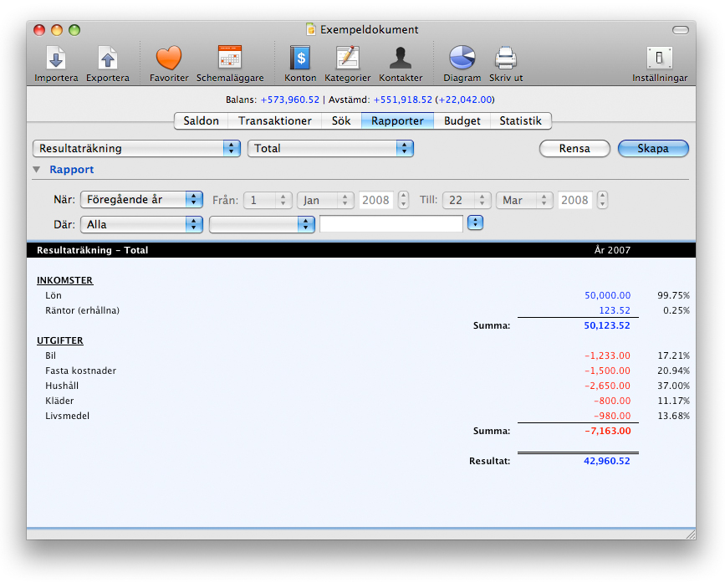Click the Räntor (erhållna) row
The width and height of the screenshot is (725, 588).
(x=361, y=310)
